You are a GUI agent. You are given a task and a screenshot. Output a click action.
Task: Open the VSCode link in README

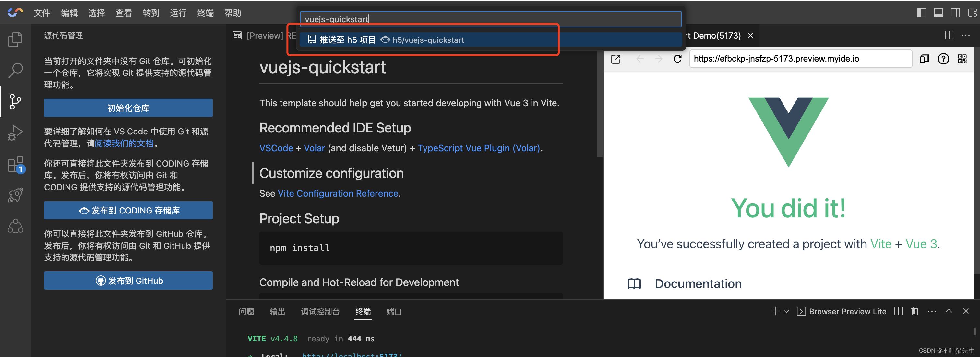(x=276, y=148)
